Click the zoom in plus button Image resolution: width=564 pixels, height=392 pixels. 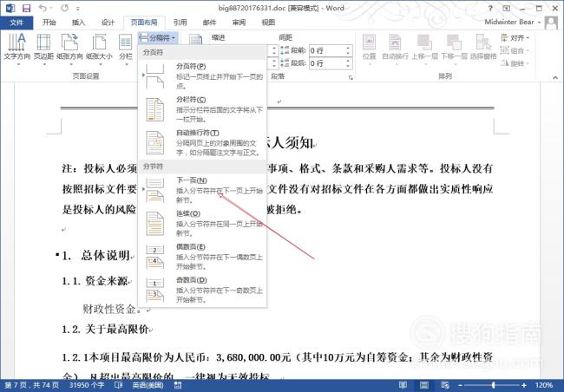(524, 385)
